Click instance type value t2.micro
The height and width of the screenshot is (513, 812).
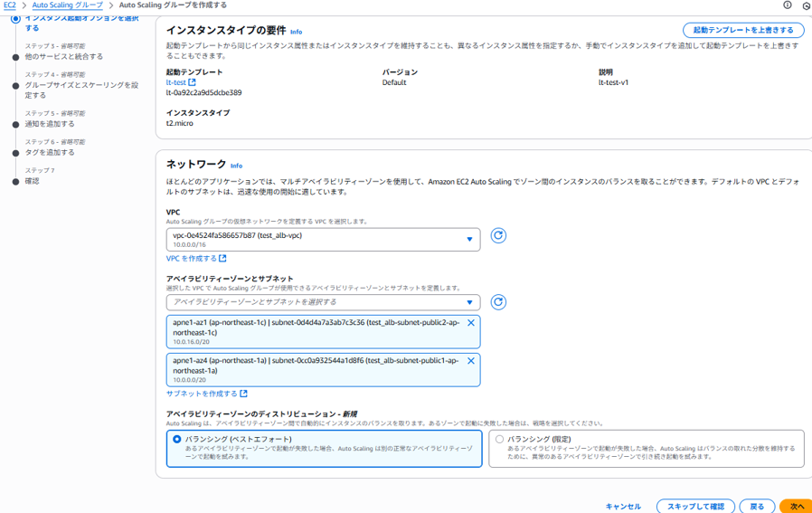click(179, 123)
